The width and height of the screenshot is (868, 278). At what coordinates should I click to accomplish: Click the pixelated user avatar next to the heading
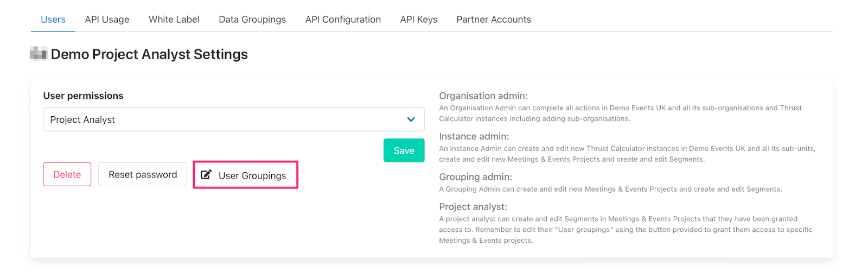click(x=39, y=54)
